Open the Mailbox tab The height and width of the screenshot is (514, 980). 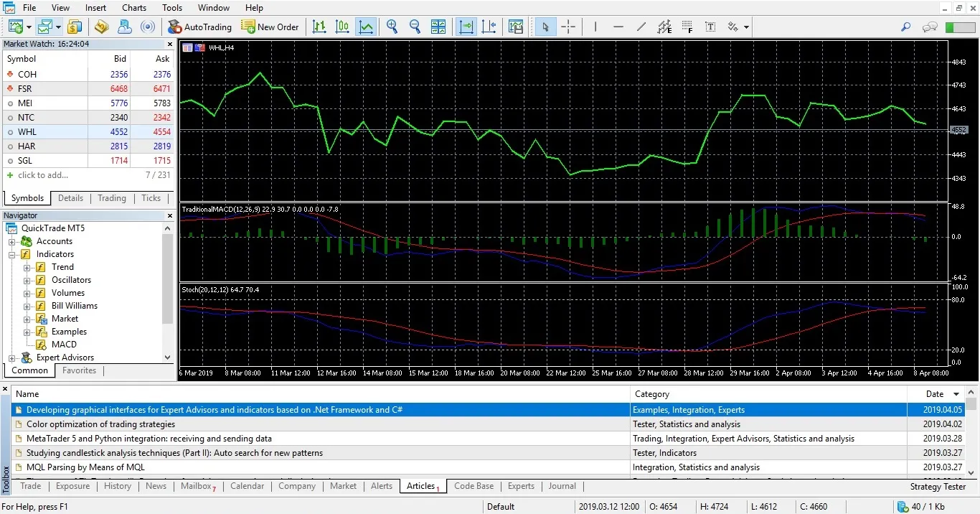(x=197, y=486)
